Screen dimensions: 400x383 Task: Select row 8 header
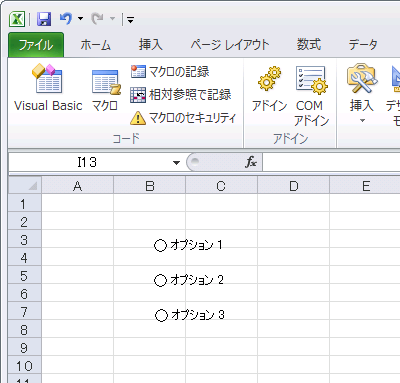[x=25, y=329]
